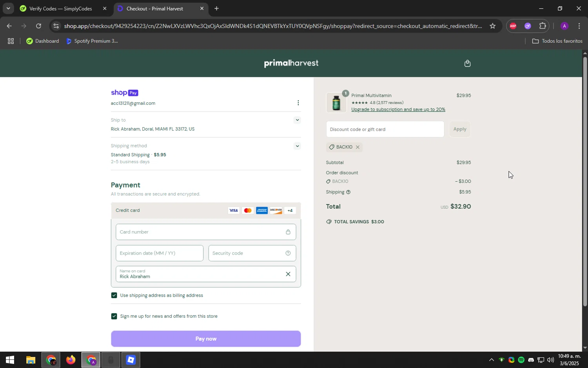Click the taskbar clock and date
The image size is (588, 368).
tap(568, 360)
